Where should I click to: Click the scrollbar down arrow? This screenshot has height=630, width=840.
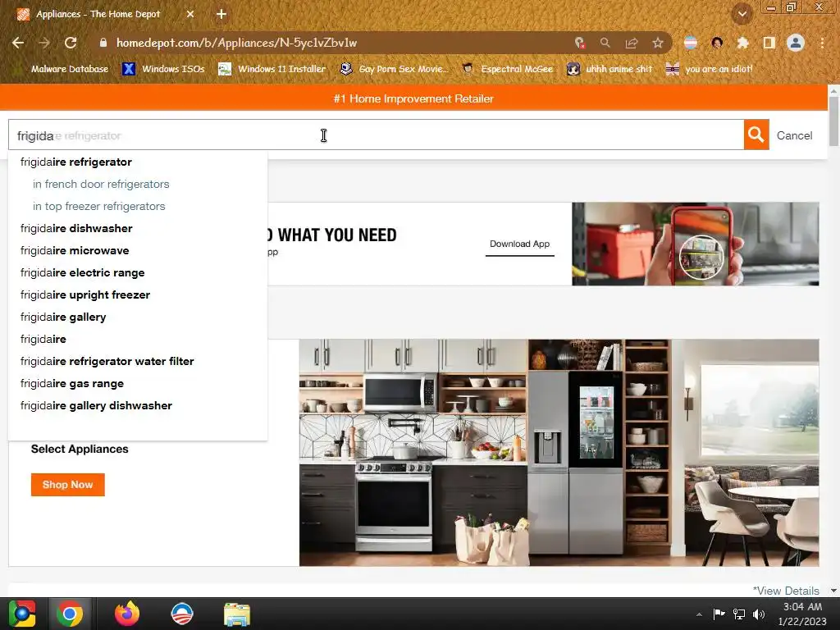pos(833,591)
